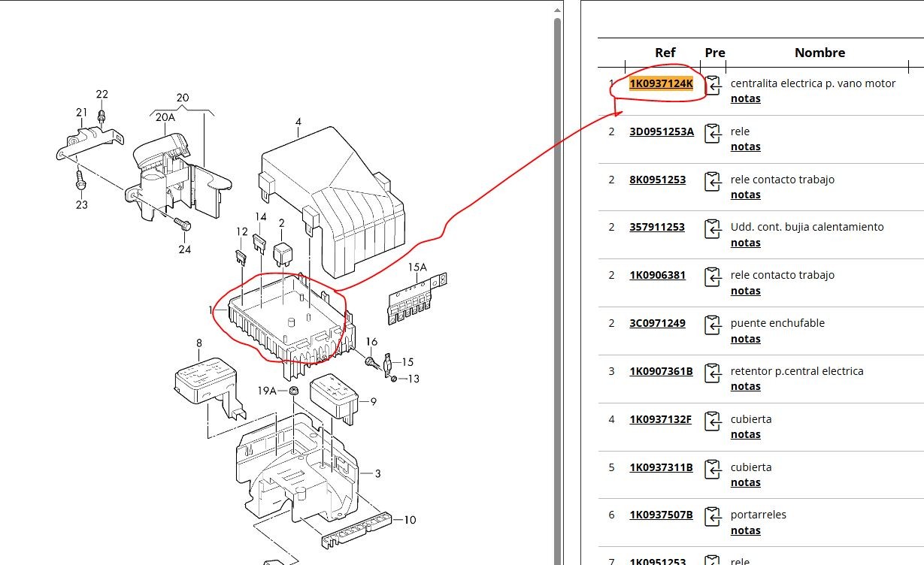Click the Pre icon beside 1K0937132F

(712, 421)
